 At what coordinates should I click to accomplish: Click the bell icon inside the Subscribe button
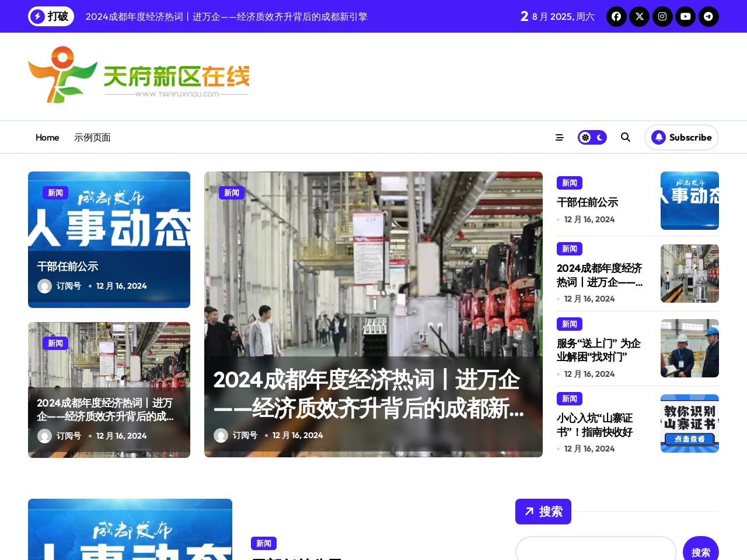(659, 137)
